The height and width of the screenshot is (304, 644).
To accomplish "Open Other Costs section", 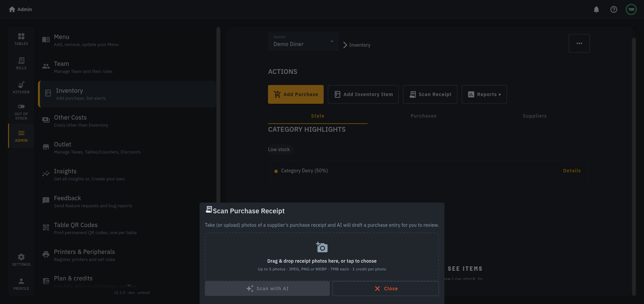I will 127,121.
